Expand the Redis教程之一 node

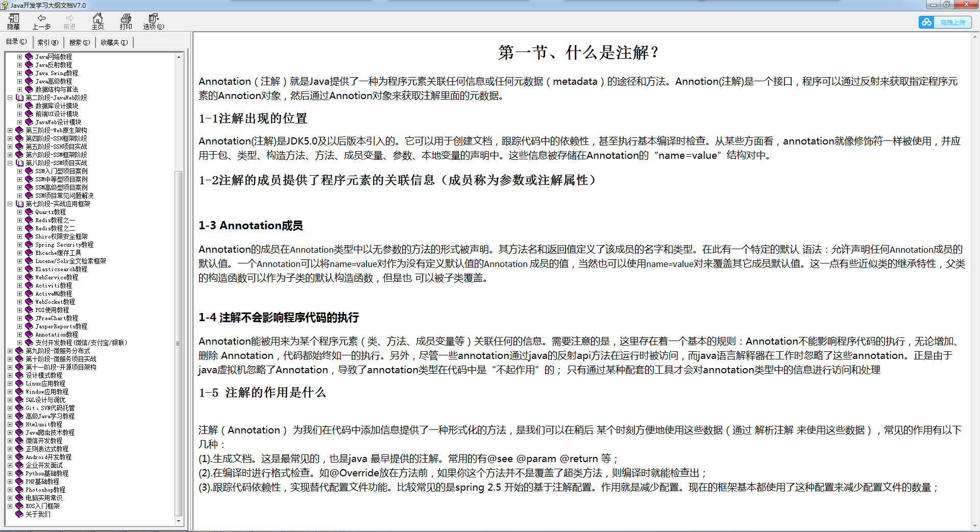19,220
